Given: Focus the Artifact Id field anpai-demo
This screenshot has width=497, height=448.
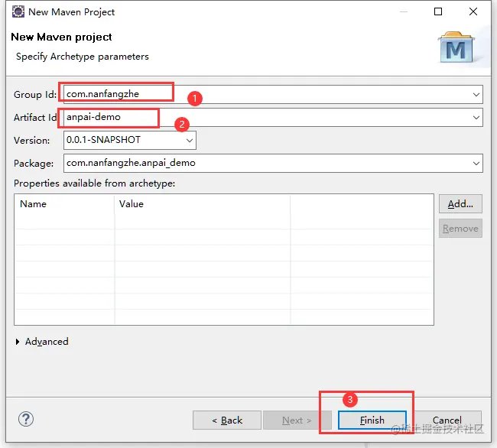Looking at the screenshot, I should (273, 117).
